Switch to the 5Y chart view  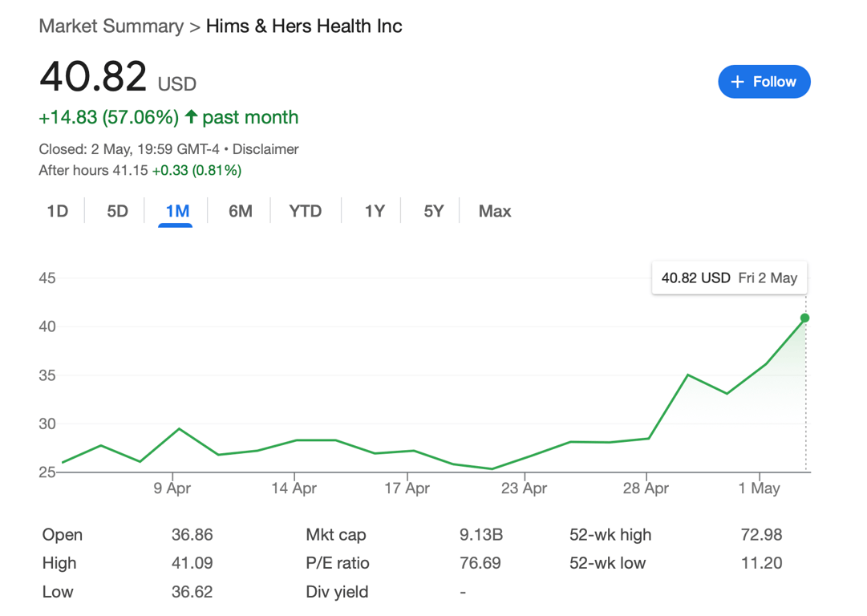click(433, 211)
